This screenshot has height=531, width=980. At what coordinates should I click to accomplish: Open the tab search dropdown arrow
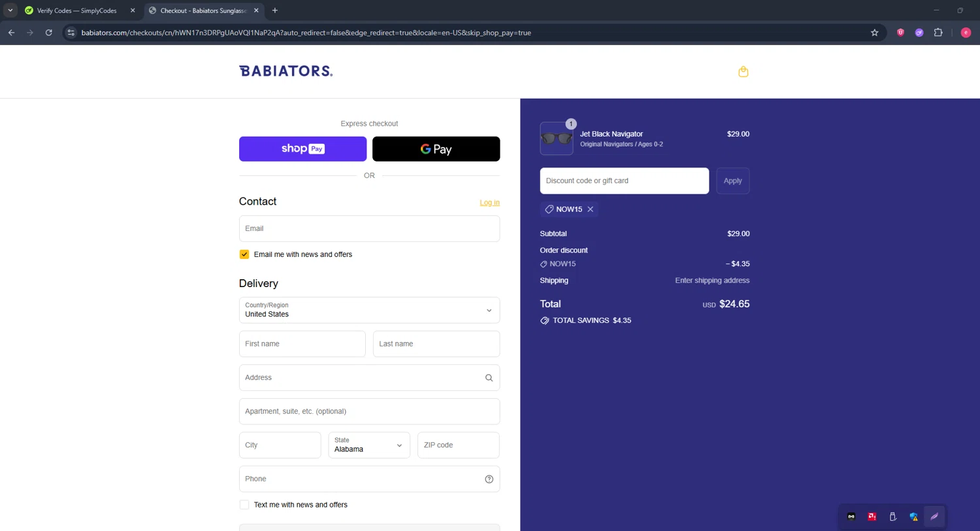[x=10, y=10]
